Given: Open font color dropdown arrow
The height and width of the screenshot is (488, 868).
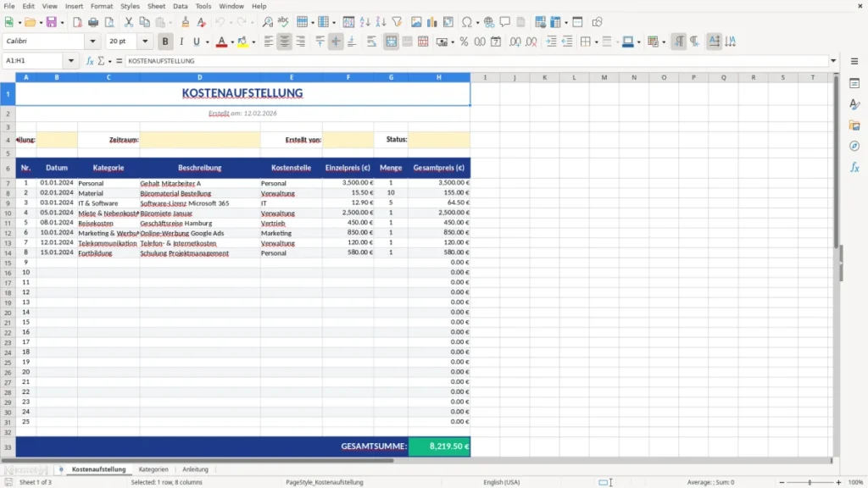Looking at the screenshot, I should tap(232, 42).
